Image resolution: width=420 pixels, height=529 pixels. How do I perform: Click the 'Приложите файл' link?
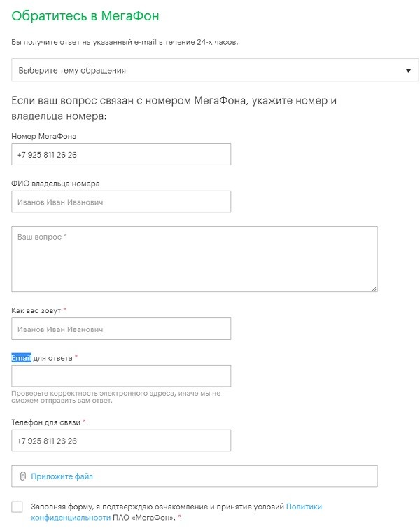pyautogui.click(x=62, y=476)
